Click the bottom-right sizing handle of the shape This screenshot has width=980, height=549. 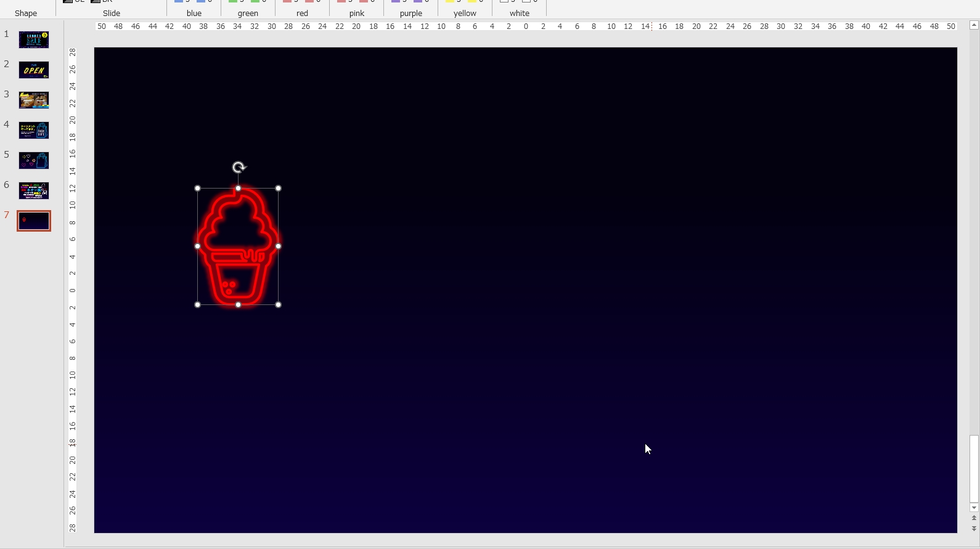(x=279, y=305)
